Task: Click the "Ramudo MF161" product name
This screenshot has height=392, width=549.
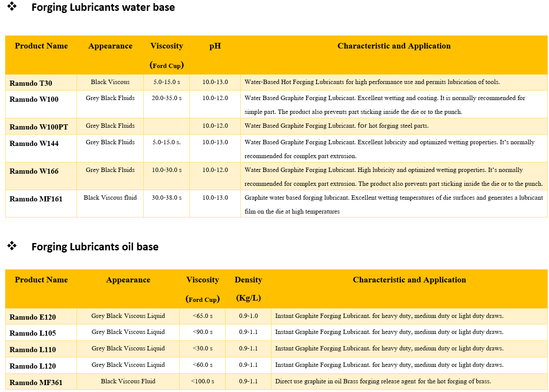Action: (x=36, y=199)
